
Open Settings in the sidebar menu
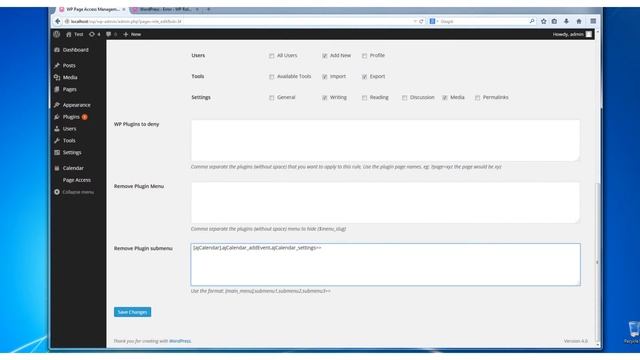72,152
